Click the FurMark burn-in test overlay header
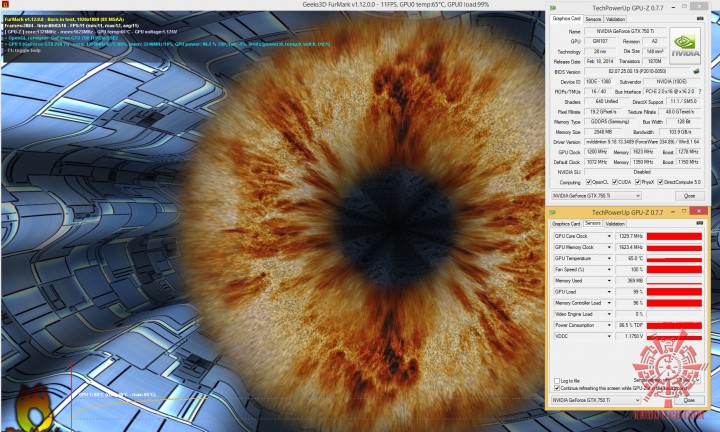The height and width of the screenshot is (432, 720). pyautogui.click(x=64, y=20)
